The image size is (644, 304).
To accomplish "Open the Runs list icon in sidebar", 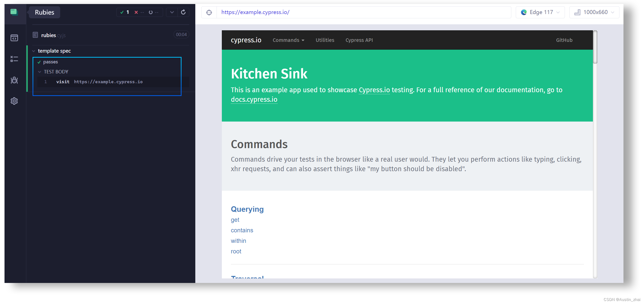I will point(14,59).
